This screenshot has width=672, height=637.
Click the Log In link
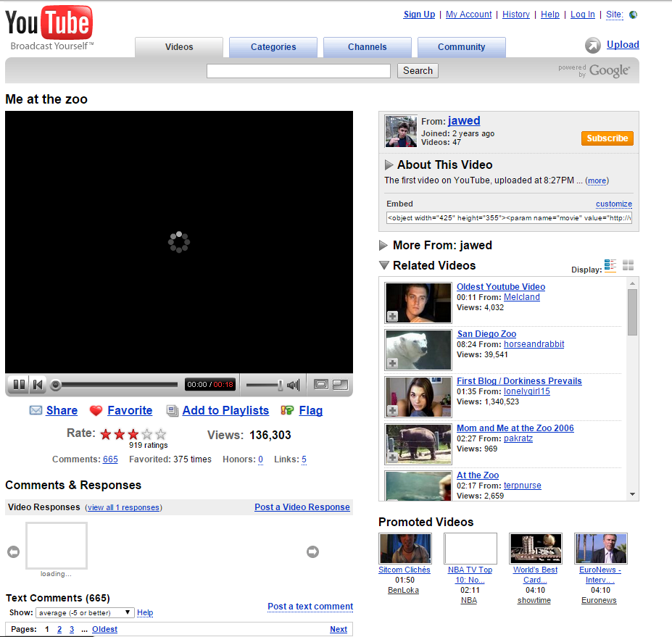[582, 14]
